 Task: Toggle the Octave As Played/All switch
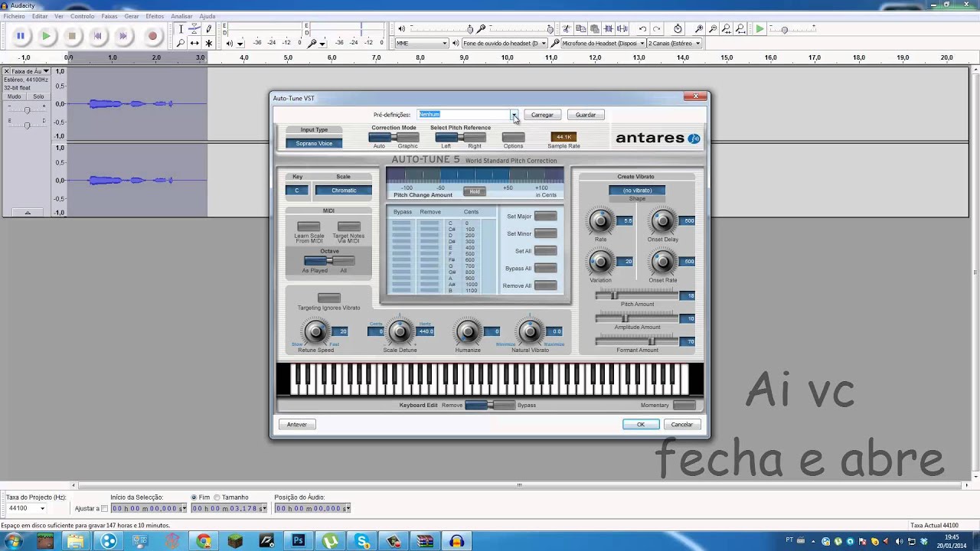tap(328, 261)
